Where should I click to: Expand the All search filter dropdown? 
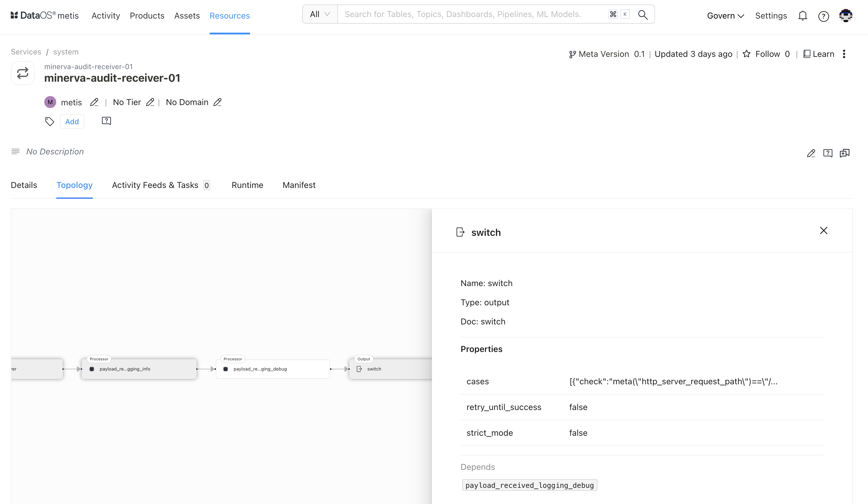coord(320,14)
